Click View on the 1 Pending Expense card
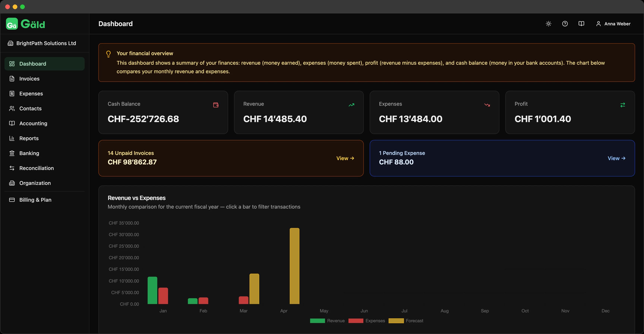 point(616,158)
